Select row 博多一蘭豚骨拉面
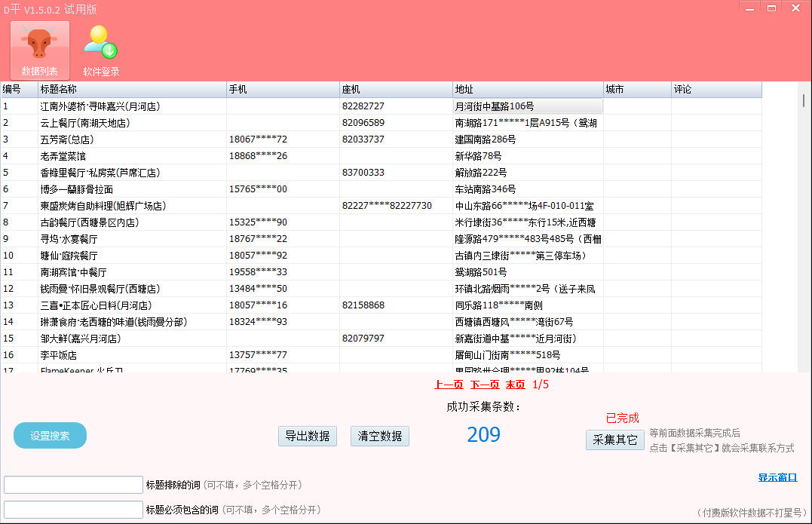 coord(381,189)
